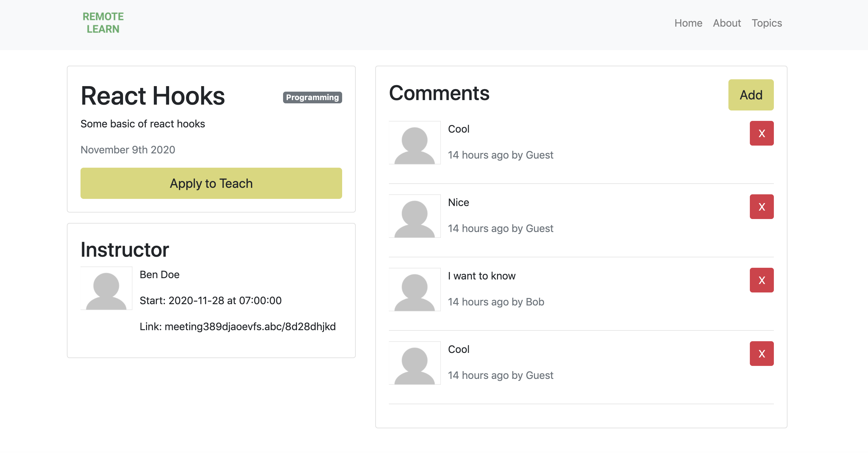The image size is (868, 453).
Task: Click avatar next to bottom Cool comment
Action: [x=415, y=363]
